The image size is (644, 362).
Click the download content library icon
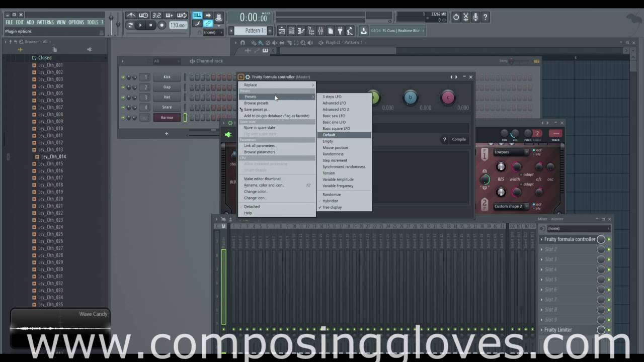363,31
